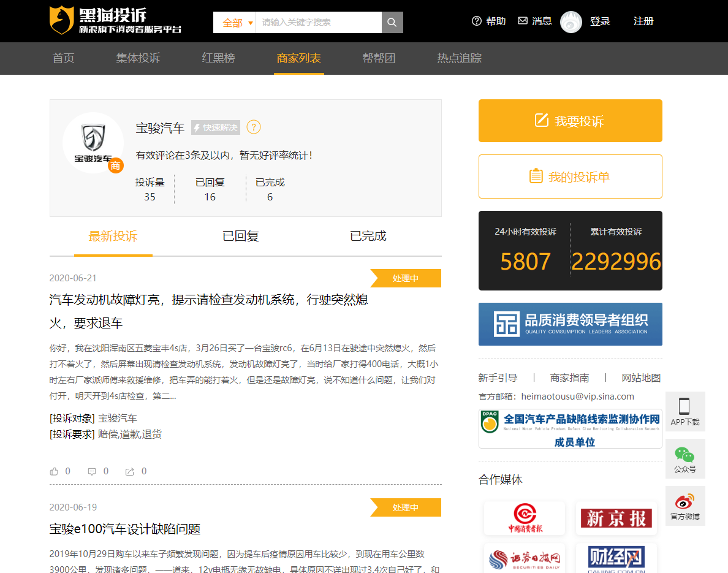Screen dimensions: 728x573
Task: Open 帮助 help link in header
Action: (488, 21)
